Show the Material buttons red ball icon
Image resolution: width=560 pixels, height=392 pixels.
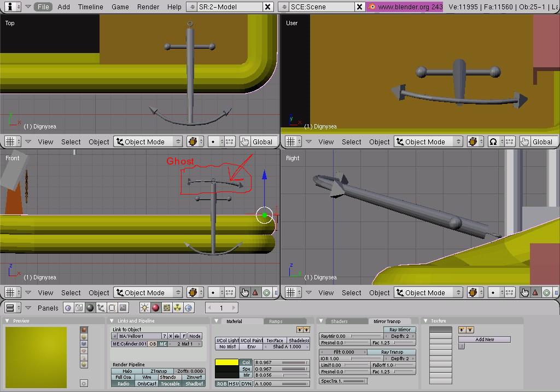point(156,308)
